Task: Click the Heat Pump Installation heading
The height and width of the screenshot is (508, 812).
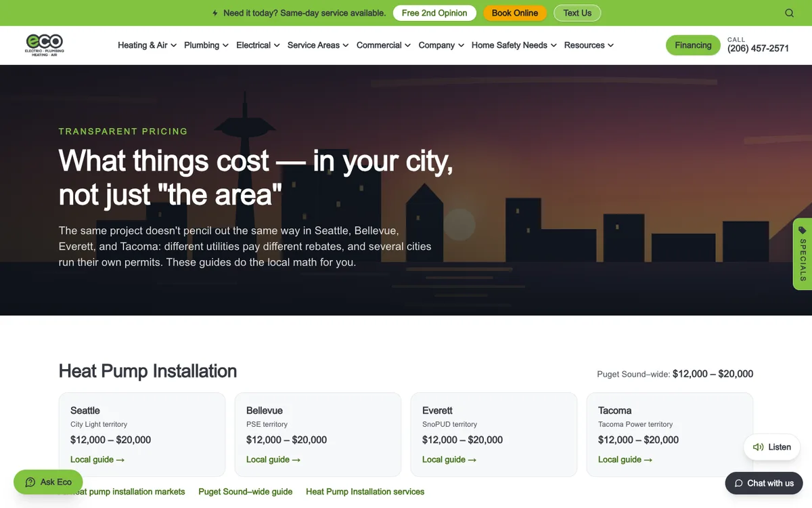Action: (x=148, y=371)
